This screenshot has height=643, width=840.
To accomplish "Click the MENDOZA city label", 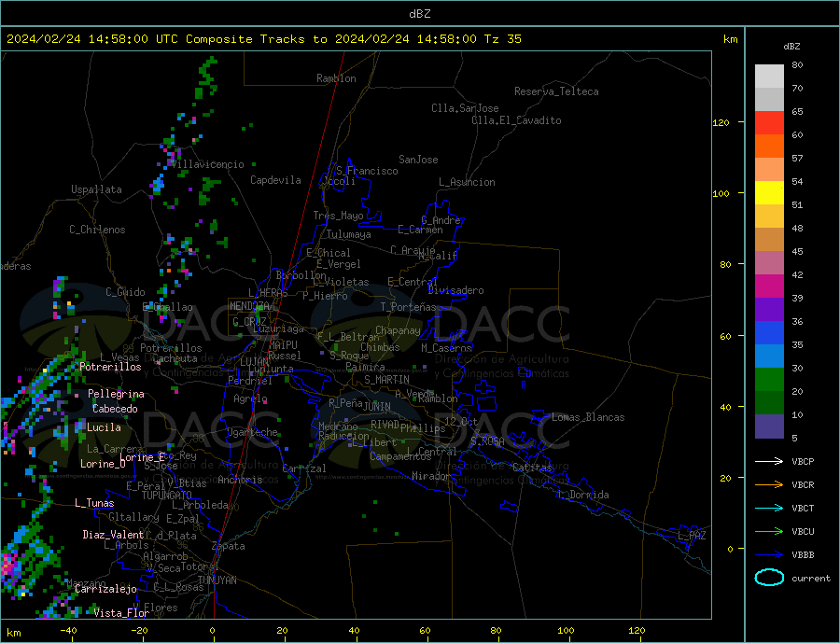I will pos(249,306).
